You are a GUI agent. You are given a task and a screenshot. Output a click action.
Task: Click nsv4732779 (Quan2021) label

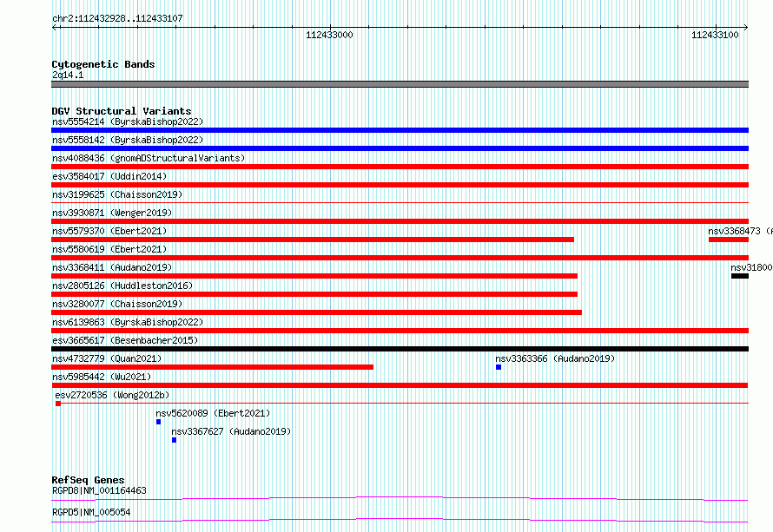click(107, 358)
